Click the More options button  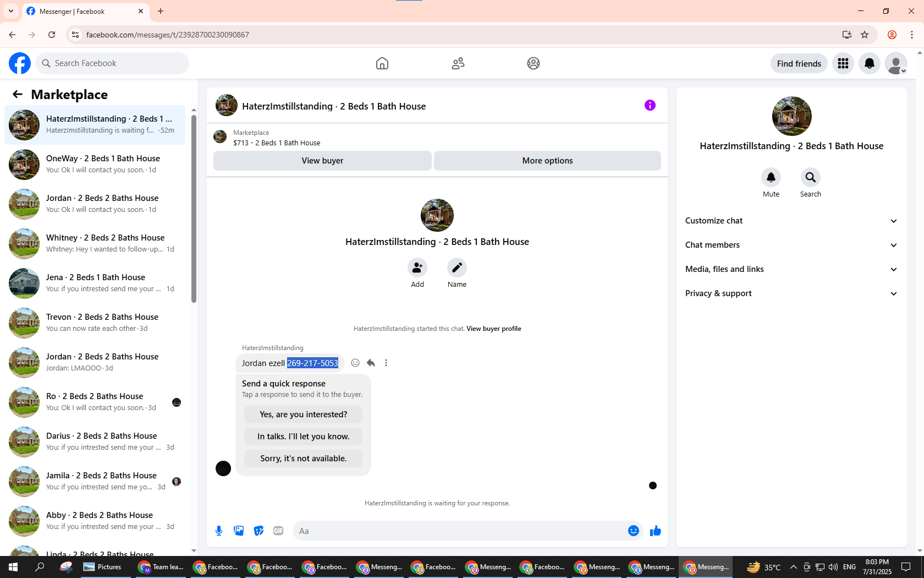tap(547, 161)
